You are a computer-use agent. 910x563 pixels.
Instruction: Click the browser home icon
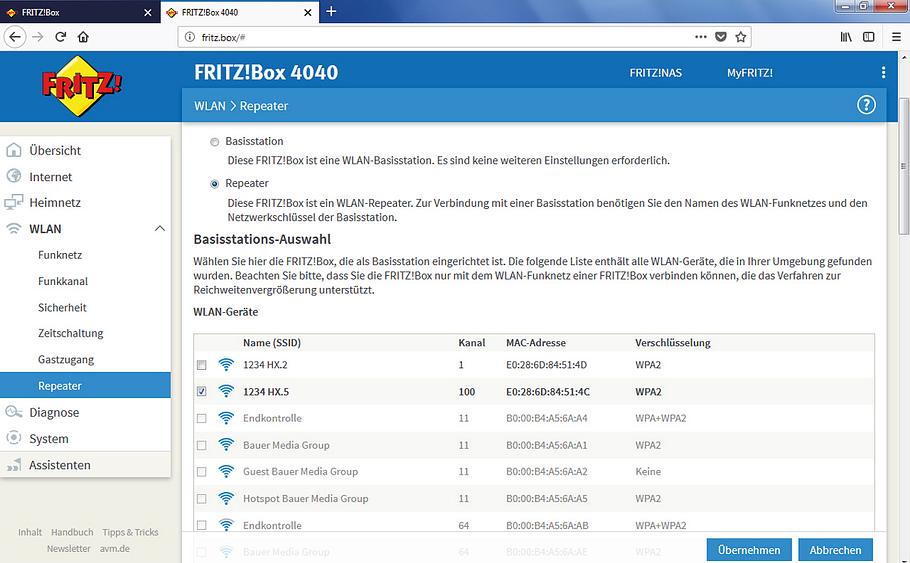84,37
